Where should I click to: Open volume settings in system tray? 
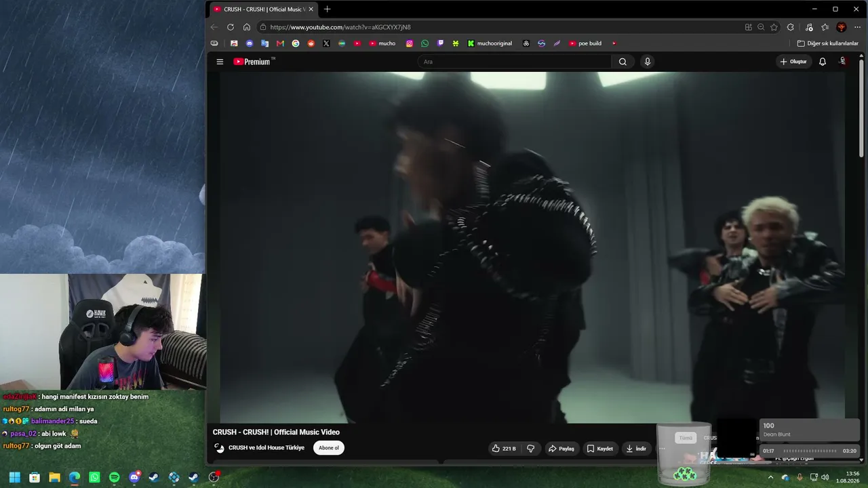pos(825,477)
